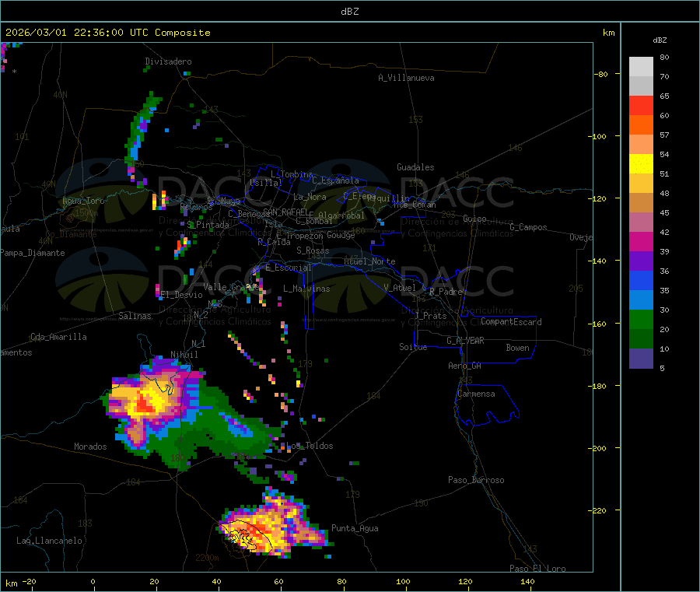This screenshot has width=700, height=592.
Task: Select the Guadales location label
Action: pyautogui.click(x=415, y=167)
